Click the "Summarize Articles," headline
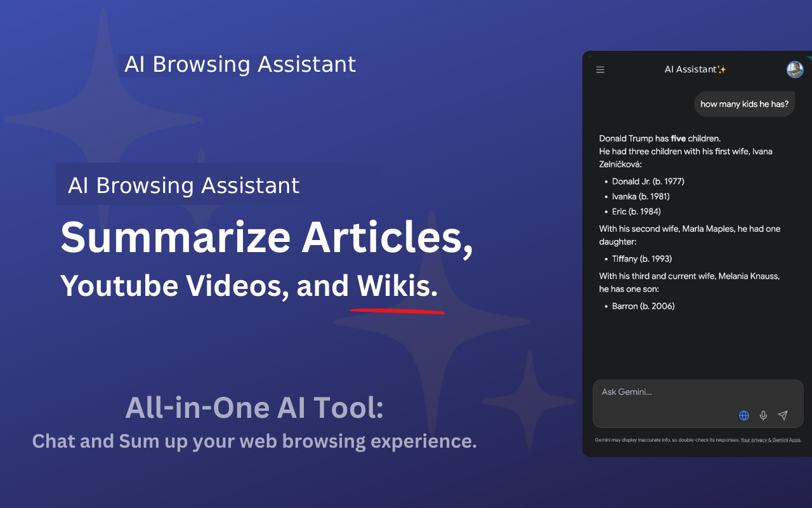Viewport: 812px width, 508px height. 266,237
